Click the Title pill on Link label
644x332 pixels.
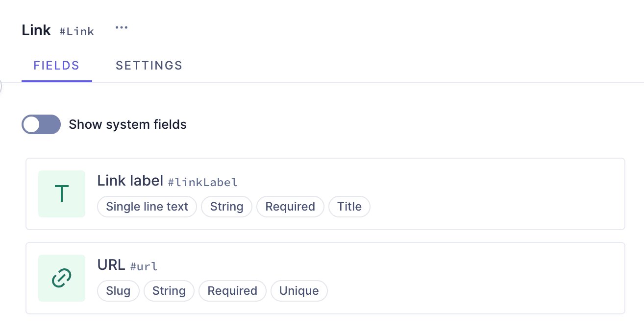[349, 206]
